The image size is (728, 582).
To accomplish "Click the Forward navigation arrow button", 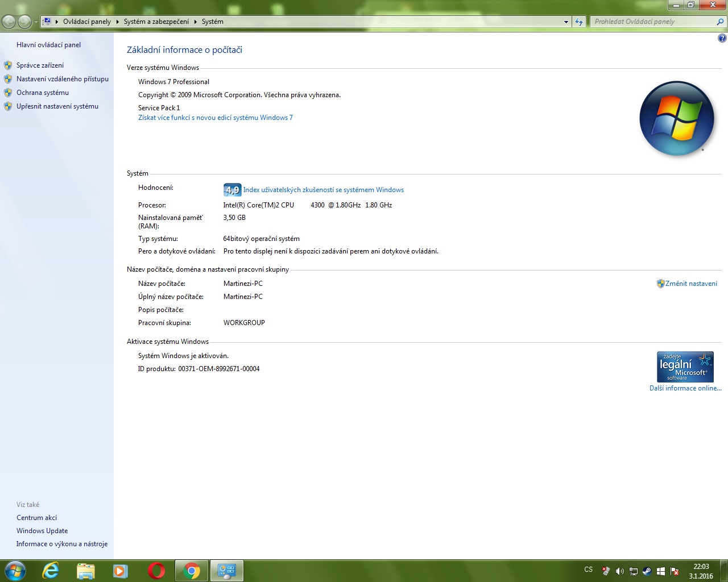I will (x=24, y=22).
